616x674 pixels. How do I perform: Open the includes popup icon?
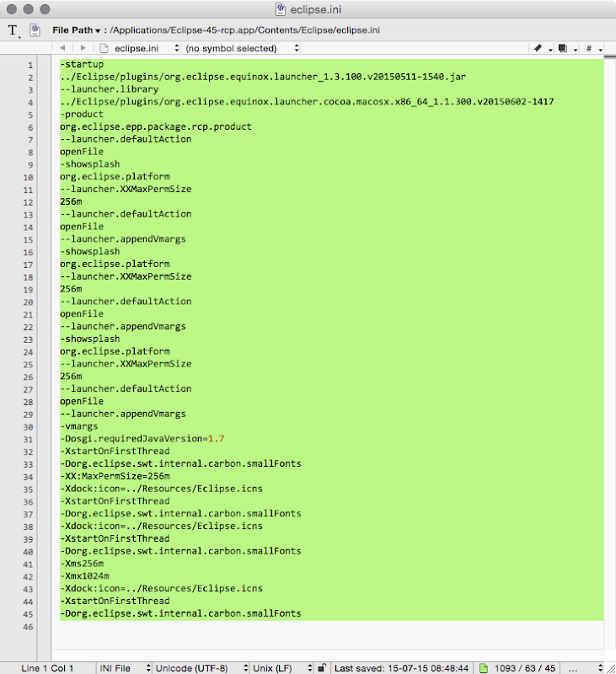[x=567, y=49]
